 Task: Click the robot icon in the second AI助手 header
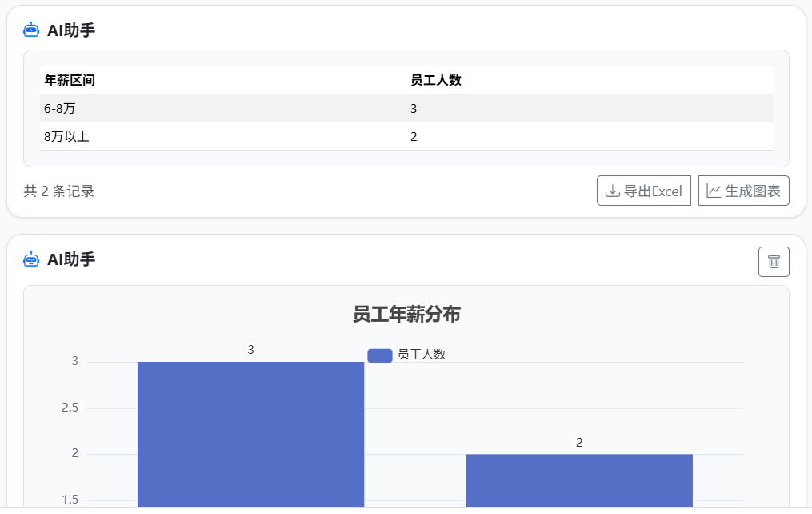[30, 259]
